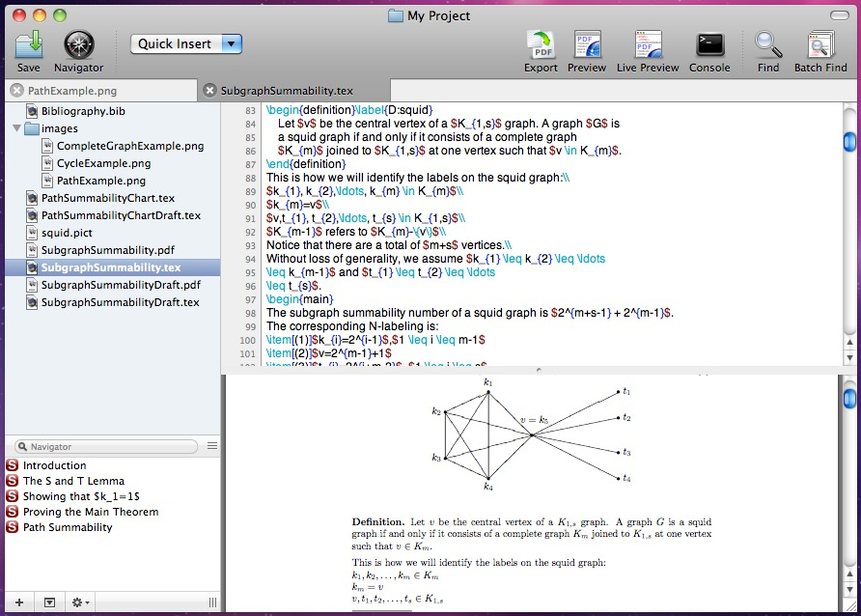861x616 pixels.
Task: Close the SubgraphSummability.tex tab
Action: tap(209, 91)
